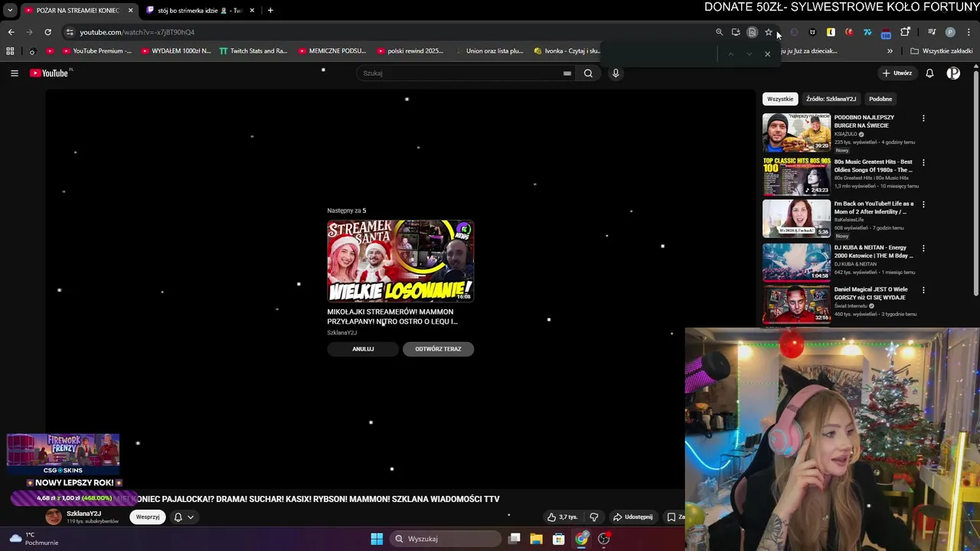Click the YouTube Szukaj search field
This screenshot has height=551, width=980.
459,73
